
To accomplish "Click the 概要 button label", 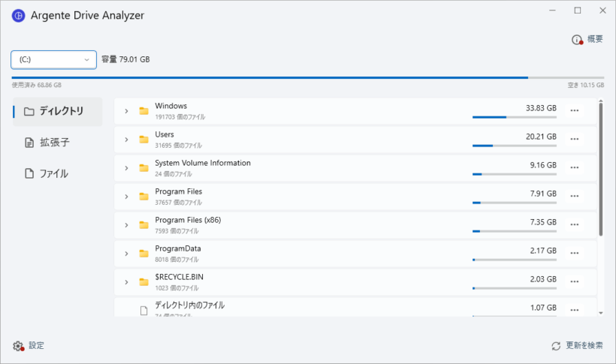I will tap(595, 39).
